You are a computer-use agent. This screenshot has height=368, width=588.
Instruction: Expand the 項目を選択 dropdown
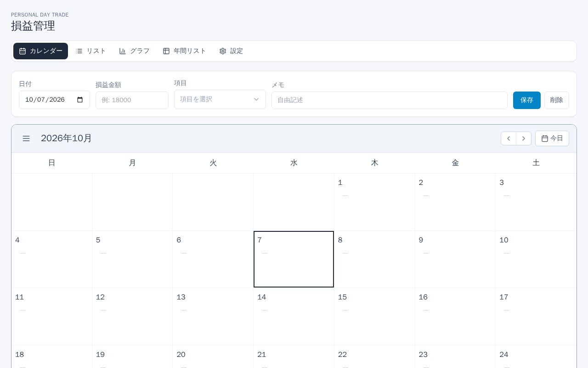click(220, 99)
